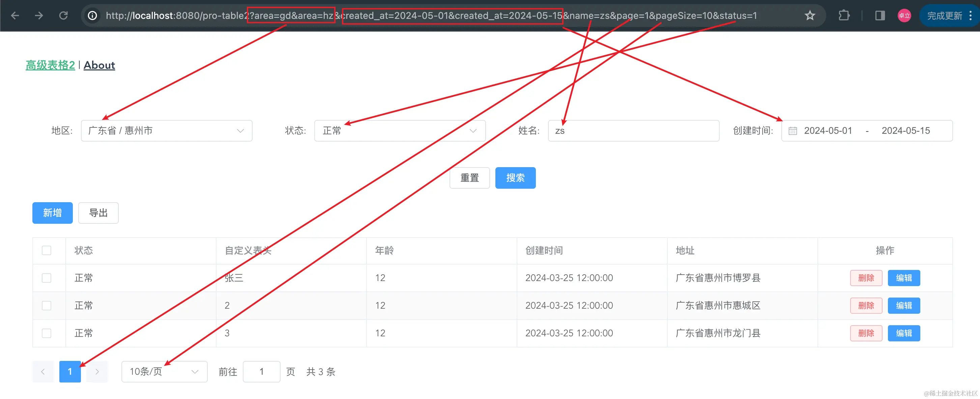Screen dimensions: 980x399
Task: Click the browser back arrow
Action: (15, 16)
